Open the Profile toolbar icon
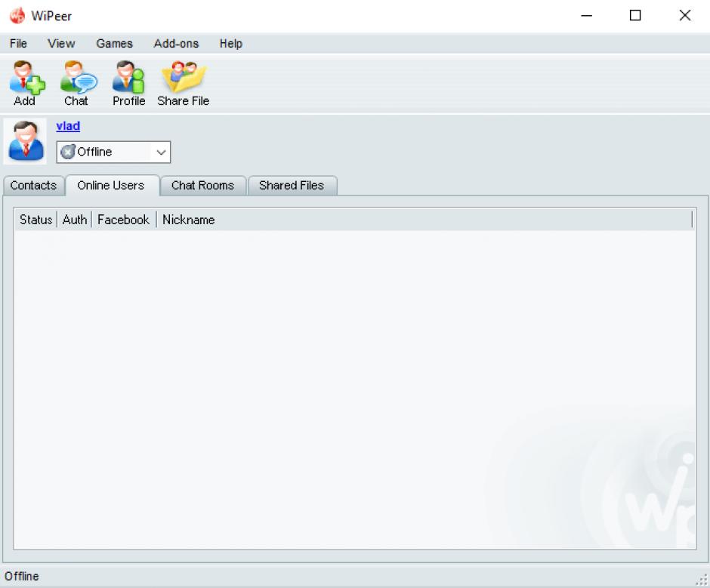Viewport: 710px width, 588px height. point(128,77)
